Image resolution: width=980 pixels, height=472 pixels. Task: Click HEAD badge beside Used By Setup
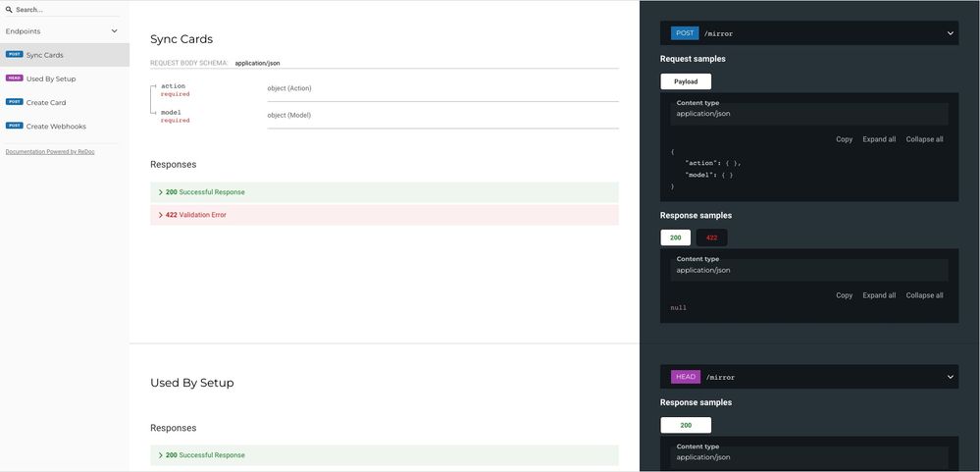[x=15, y=79]
